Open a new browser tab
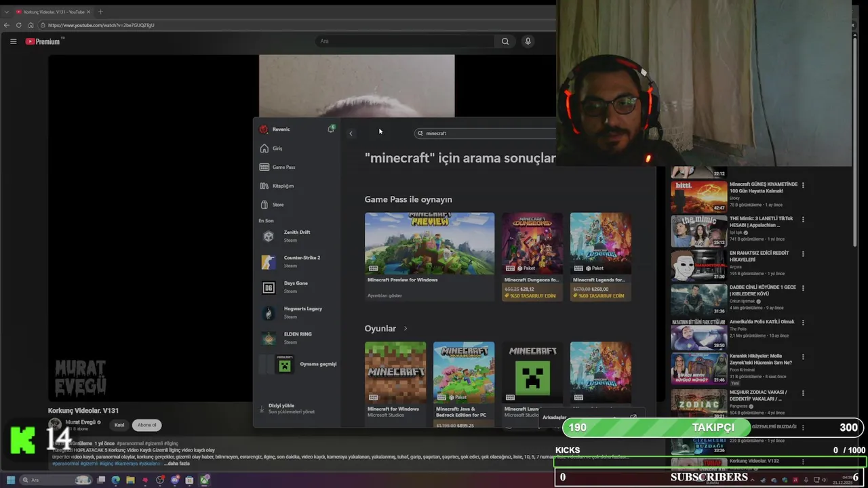Screen dimensions: 868x488 click(100, 12)
